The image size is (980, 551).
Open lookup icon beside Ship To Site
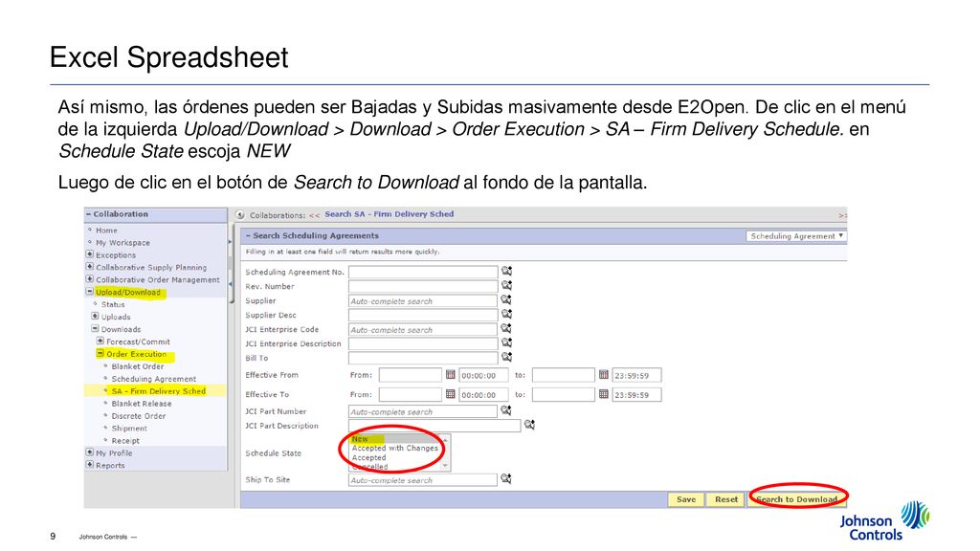click(506, 479)
